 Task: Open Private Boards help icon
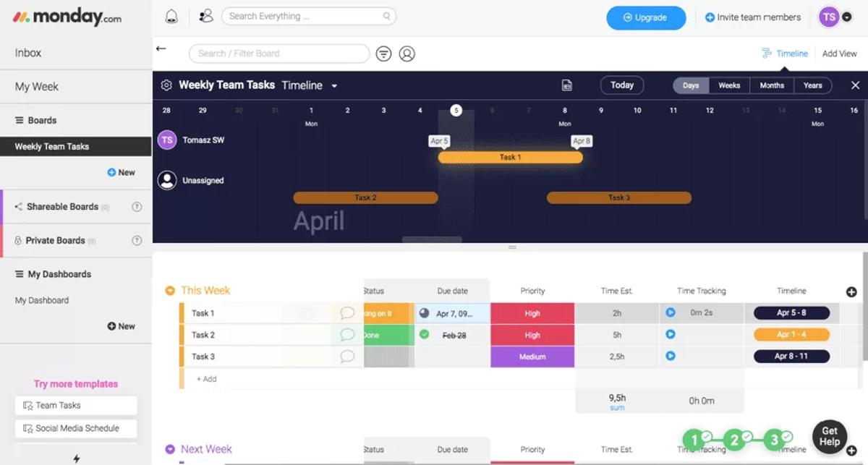137,241
